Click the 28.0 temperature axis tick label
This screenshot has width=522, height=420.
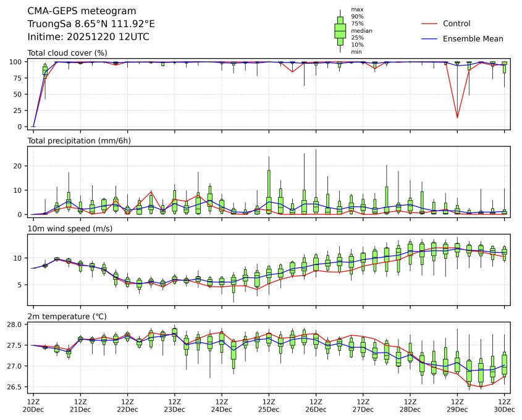17,324
